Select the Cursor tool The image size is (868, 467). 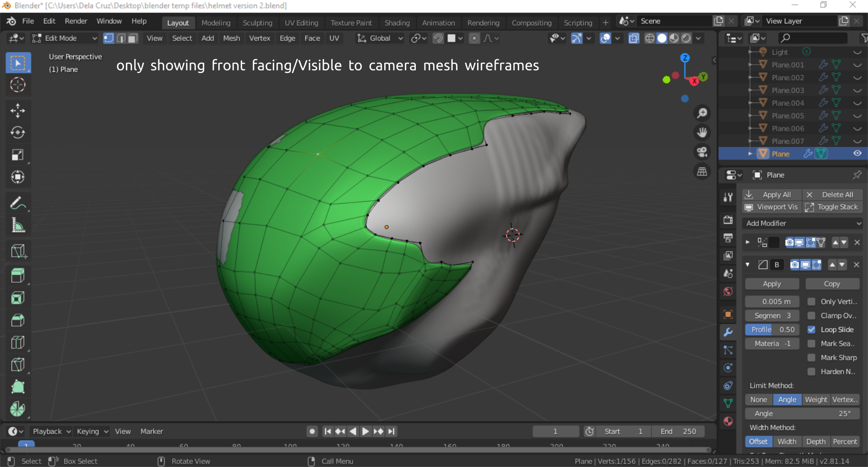click(18, 85)
